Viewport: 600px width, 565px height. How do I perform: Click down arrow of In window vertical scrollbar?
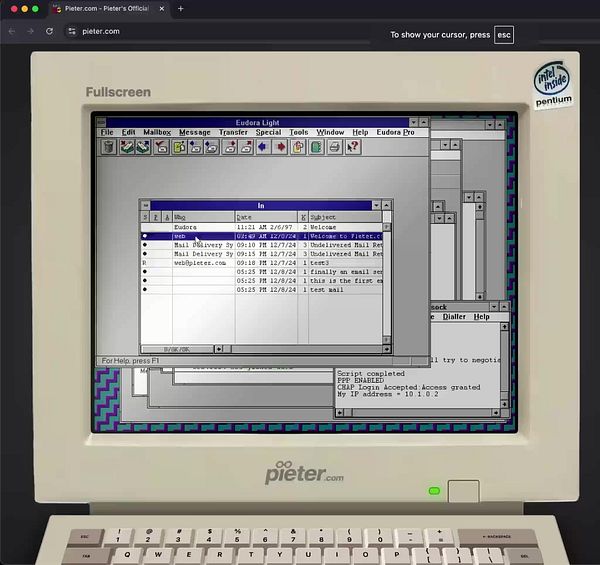(387, 340)
